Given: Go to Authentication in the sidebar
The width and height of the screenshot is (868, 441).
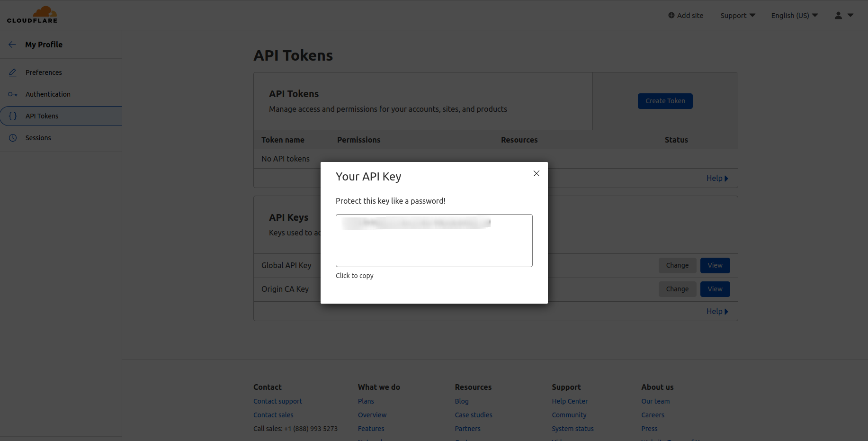Looking at the screenshot, I should (x=48, y=94).
